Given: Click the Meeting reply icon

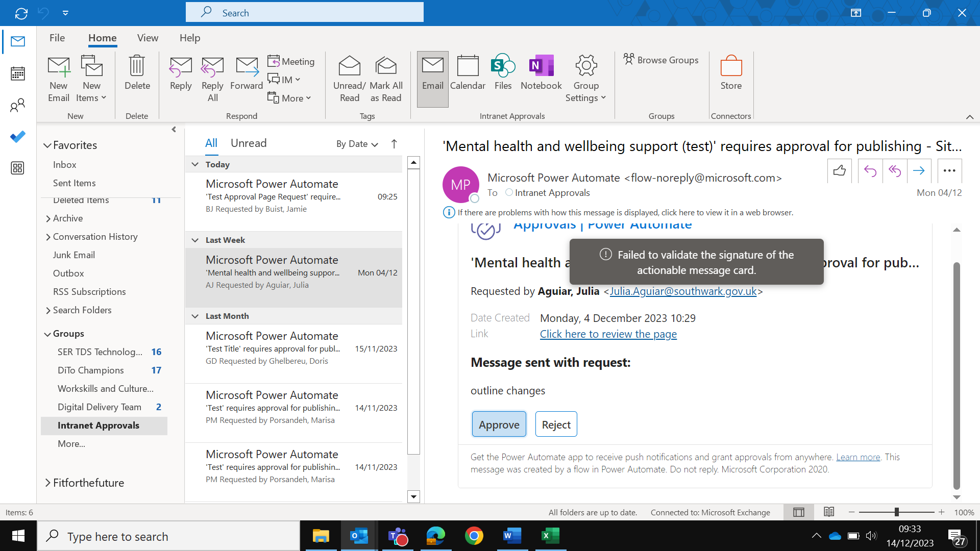Looking at the screenshot, I should (274, 61).
